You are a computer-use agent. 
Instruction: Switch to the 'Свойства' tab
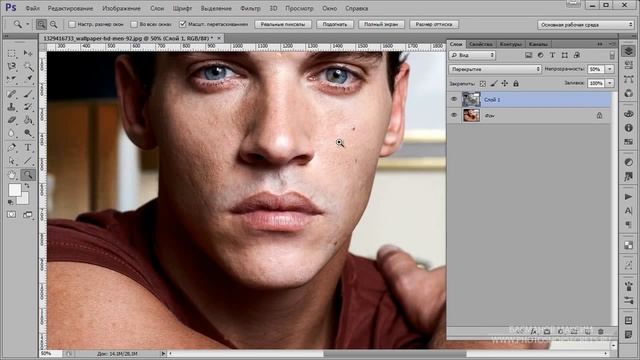coord(480,44)
